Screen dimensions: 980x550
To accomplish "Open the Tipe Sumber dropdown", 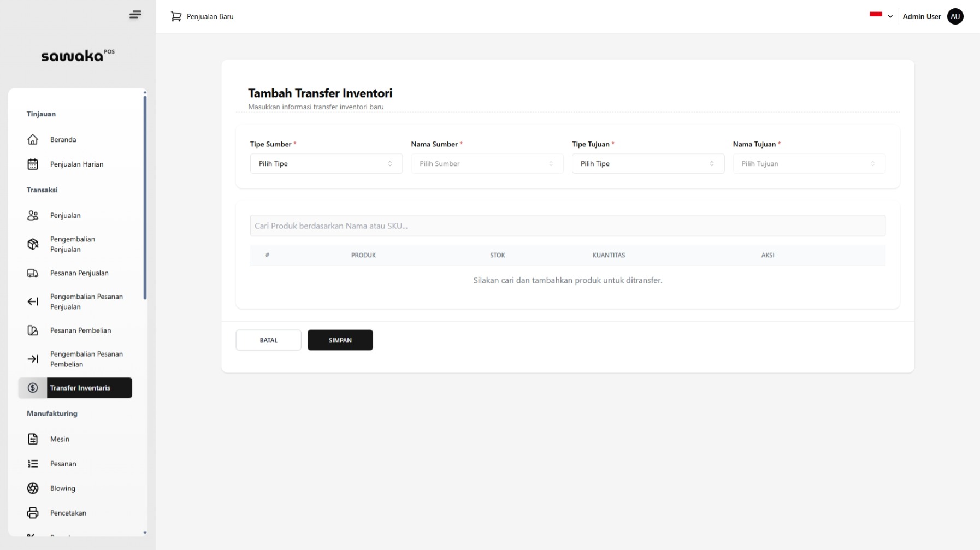I will click(x=326, y=164).
